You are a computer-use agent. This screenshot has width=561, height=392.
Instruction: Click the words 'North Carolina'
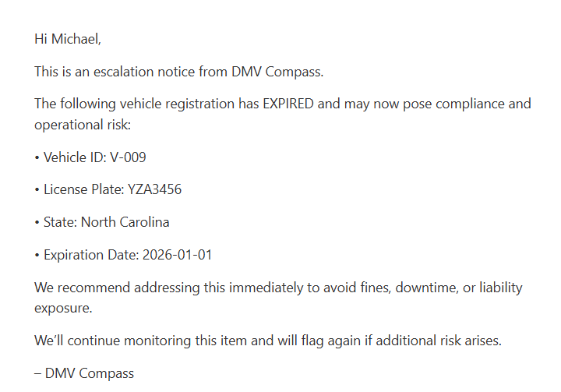(x=125, y=222)
